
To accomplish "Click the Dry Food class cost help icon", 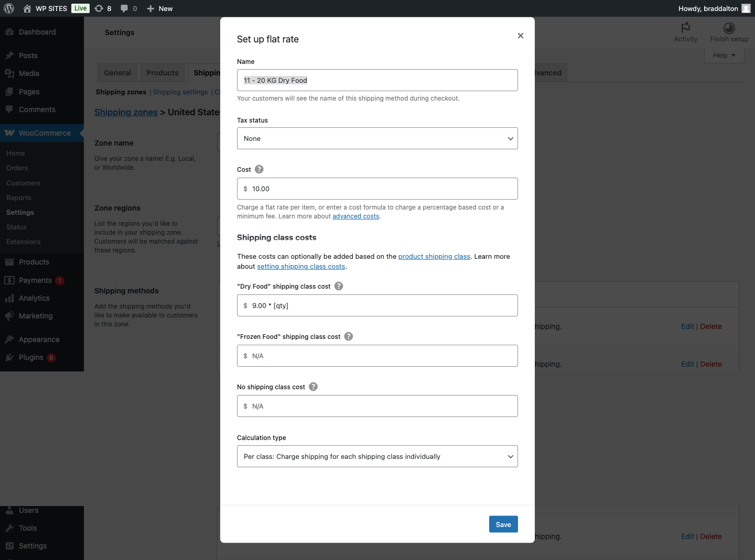I will pyautogui.click(x=339, y=286).
